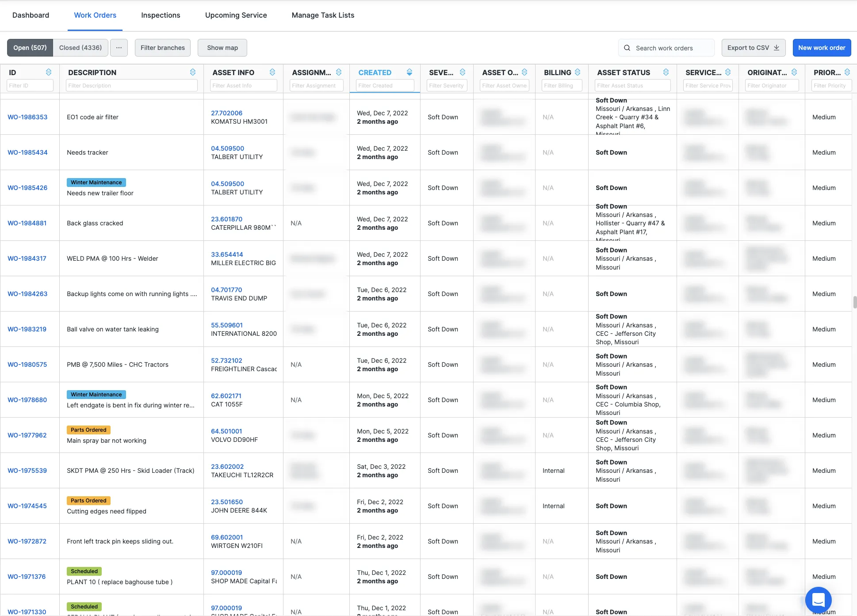Viewport: 857px width, 616px height.
Task: Go to the Inspections tab
Action: [x=161, y=15]
